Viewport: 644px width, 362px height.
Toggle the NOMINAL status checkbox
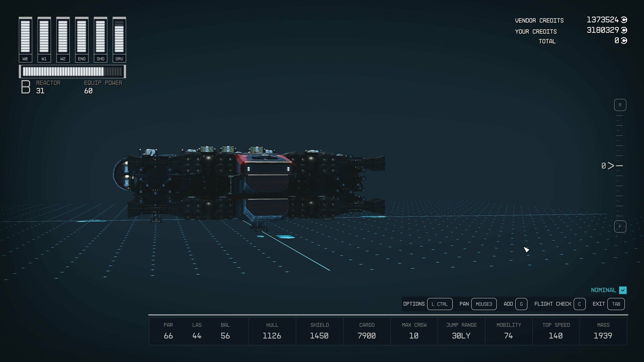[x=623, y=290]
